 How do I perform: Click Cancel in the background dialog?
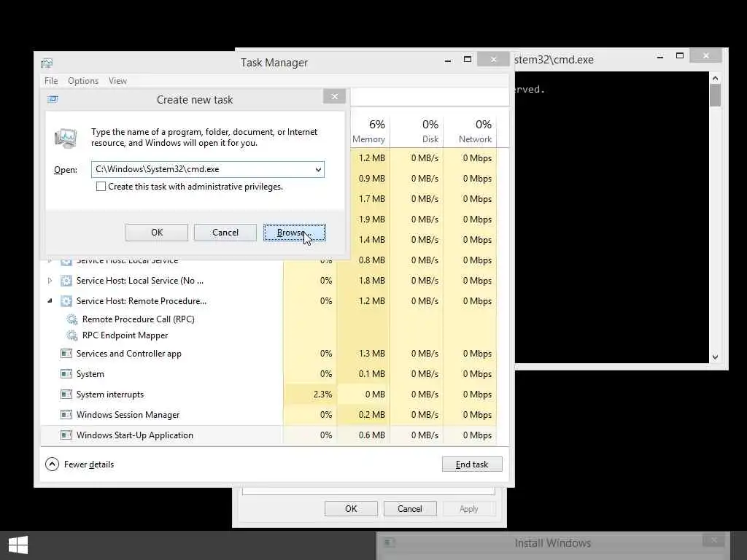pos(410,508)
